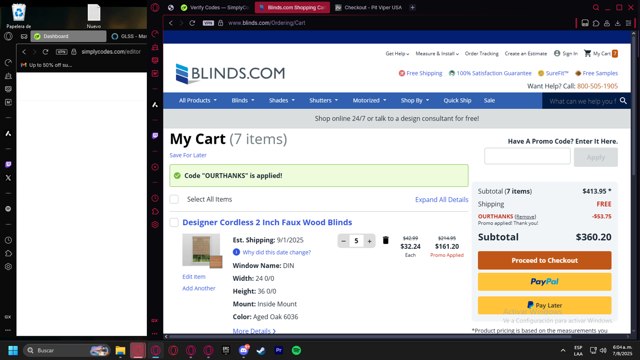Open Discord from the taskbar
Screen dimensions: 640x360
244,350
